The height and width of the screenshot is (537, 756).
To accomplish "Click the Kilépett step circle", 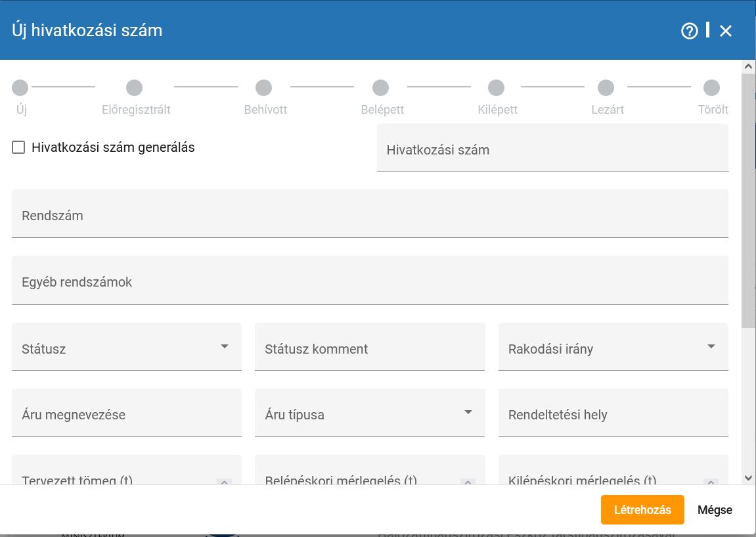I will pyautogui.click(x=496, y=88).
